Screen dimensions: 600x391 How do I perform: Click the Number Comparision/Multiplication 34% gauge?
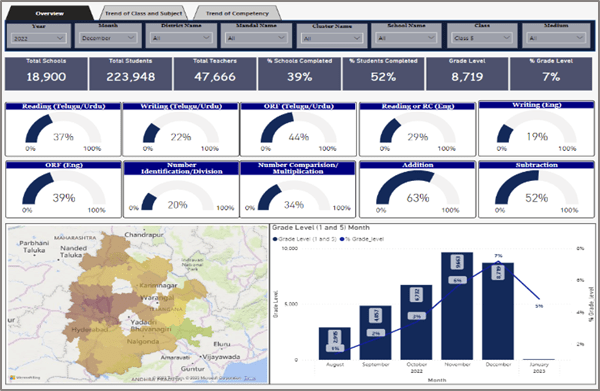click(x=298, y=190)
